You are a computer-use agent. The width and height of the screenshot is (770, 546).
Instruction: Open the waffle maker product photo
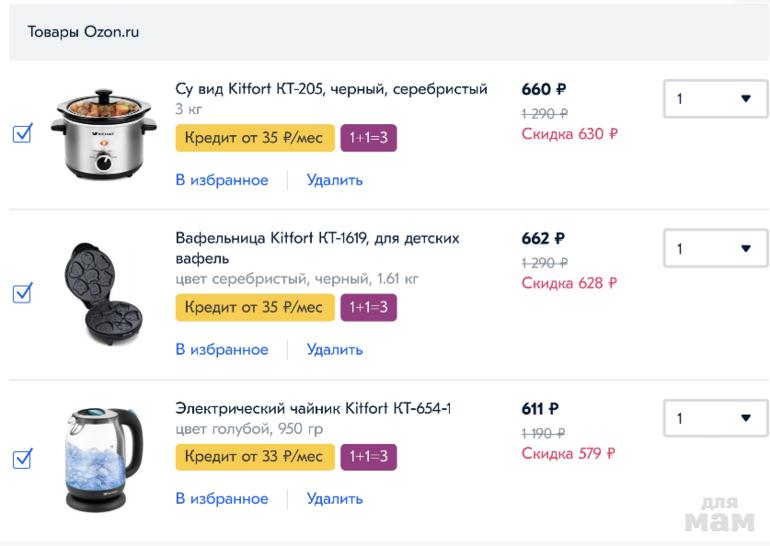point(99,294)
